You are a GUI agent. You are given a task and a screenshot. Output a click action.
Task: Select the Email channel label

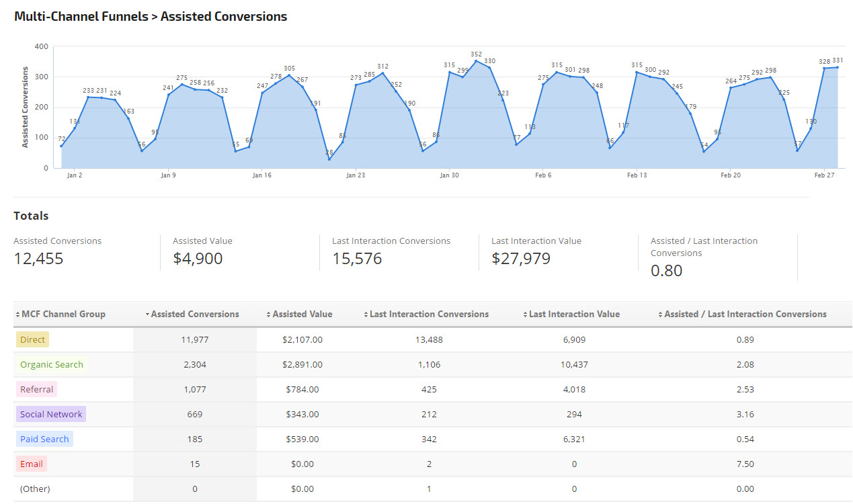tap(31, 464)
